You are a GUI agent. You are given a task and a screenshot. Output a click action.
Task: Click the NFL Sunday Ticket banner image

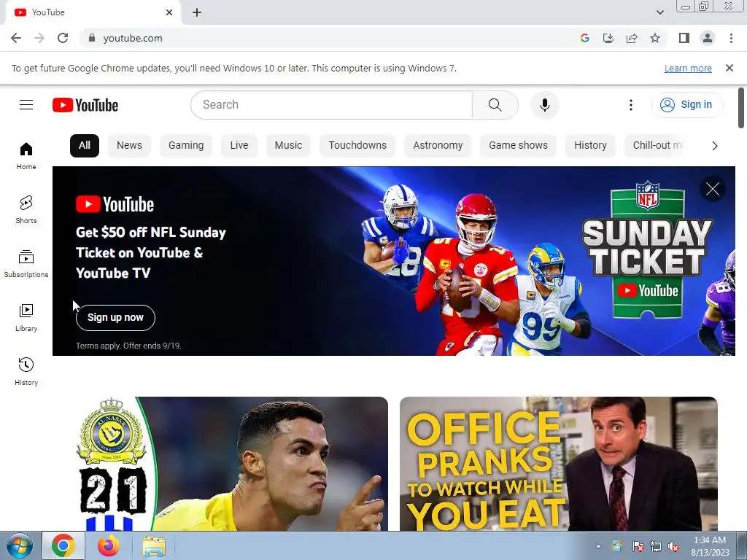pos(393,261)
